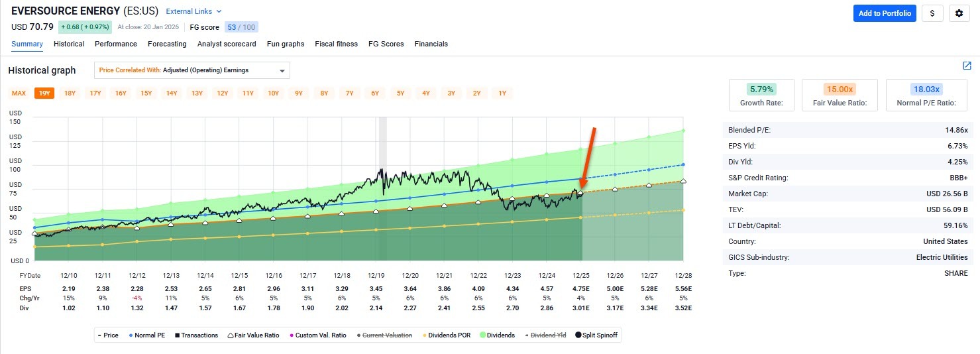
Task: Select the 11Y time range
Action: (248, 93)
